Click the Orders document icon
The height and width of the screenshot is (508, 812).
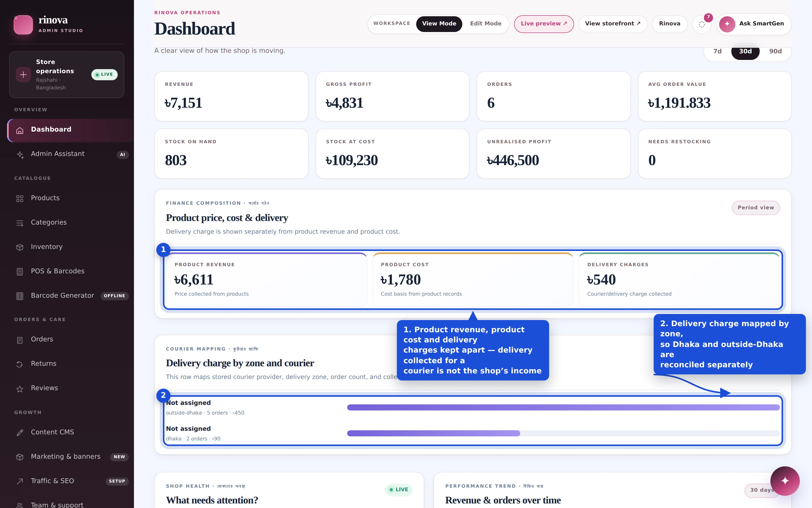tap(20, 340)
